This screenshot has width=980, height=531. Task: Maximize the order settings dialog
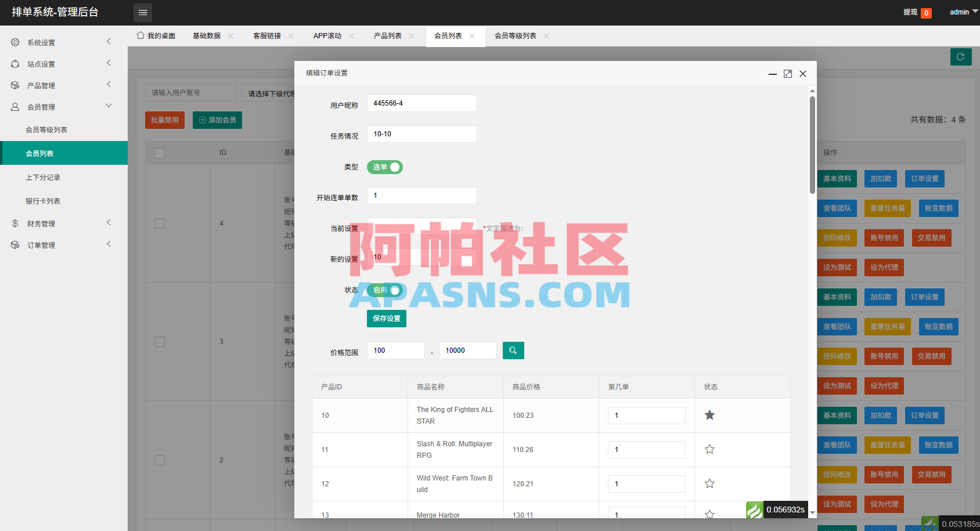[x=788, y=74]
